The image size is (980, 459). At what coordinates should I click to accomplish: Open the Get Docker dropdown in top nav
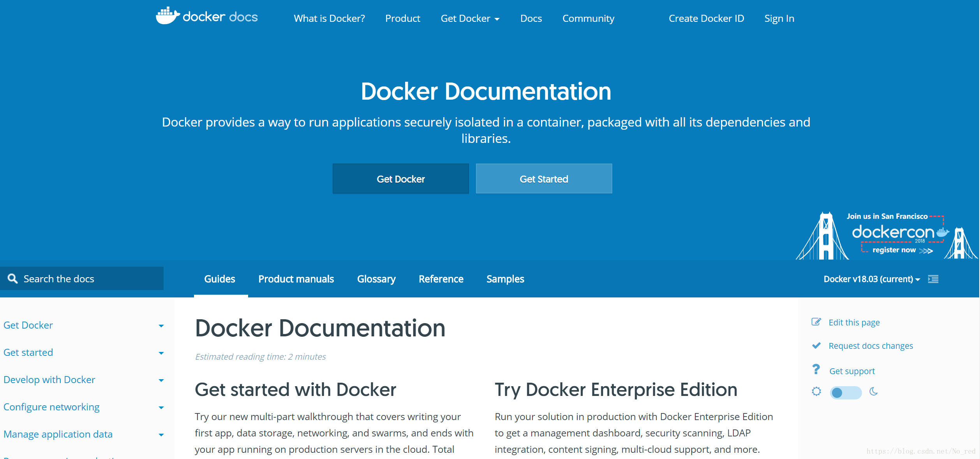pos(470,18)
